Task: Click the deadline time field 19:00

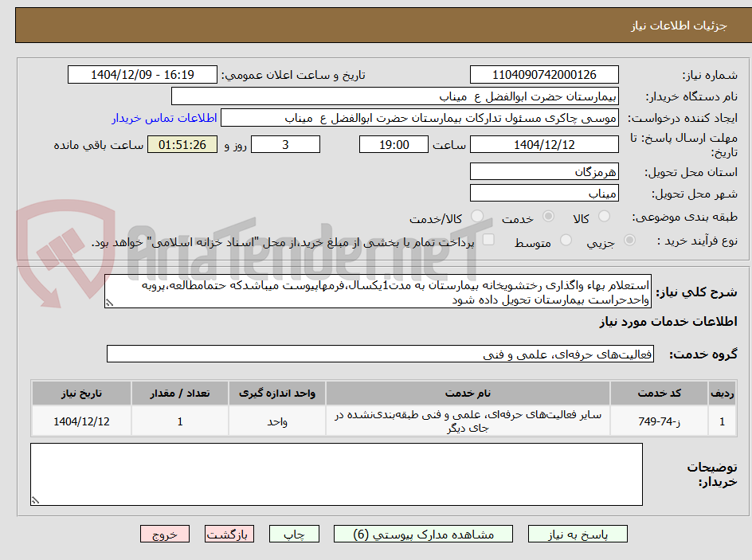Action: (x=394, y=144)
